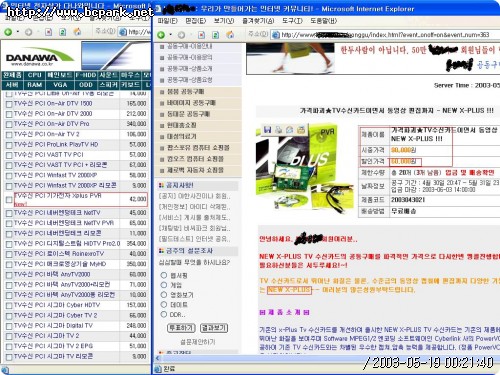Viewport: 500px width, 375px height.
Task: Check box for On-Air DTV 1500 row
Action: [9, 104]
